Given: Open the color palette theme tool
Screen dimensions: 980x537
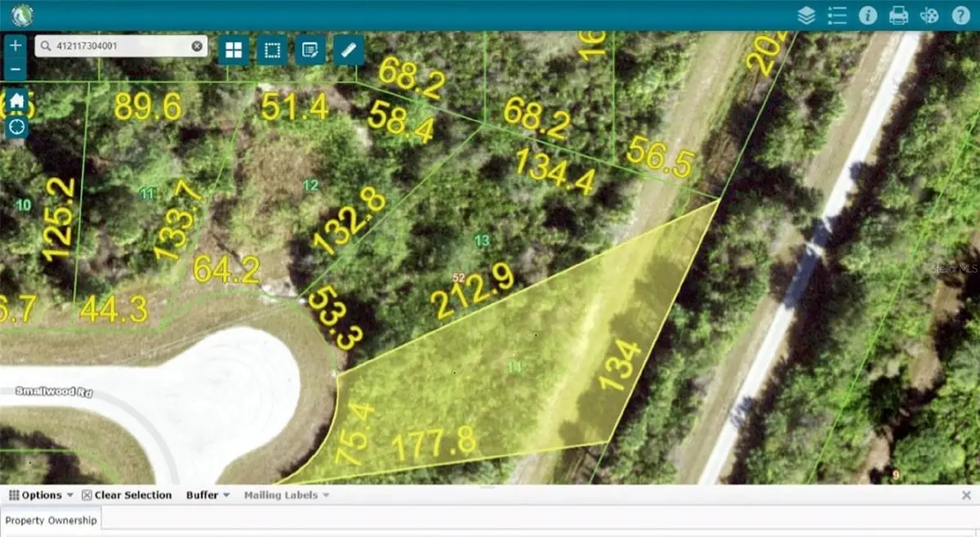Looking at the screenshot, I should point(929,16).
